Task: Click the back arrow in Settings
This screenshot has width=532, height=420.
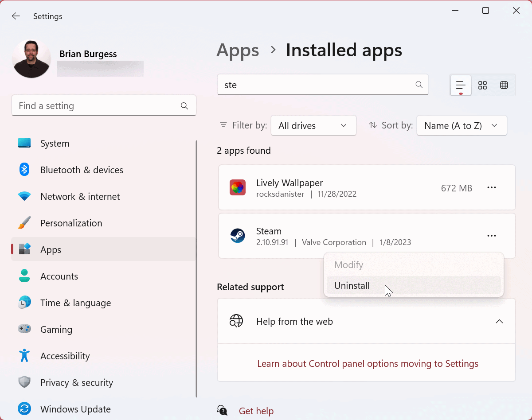Action: click(x=16, y=16)
